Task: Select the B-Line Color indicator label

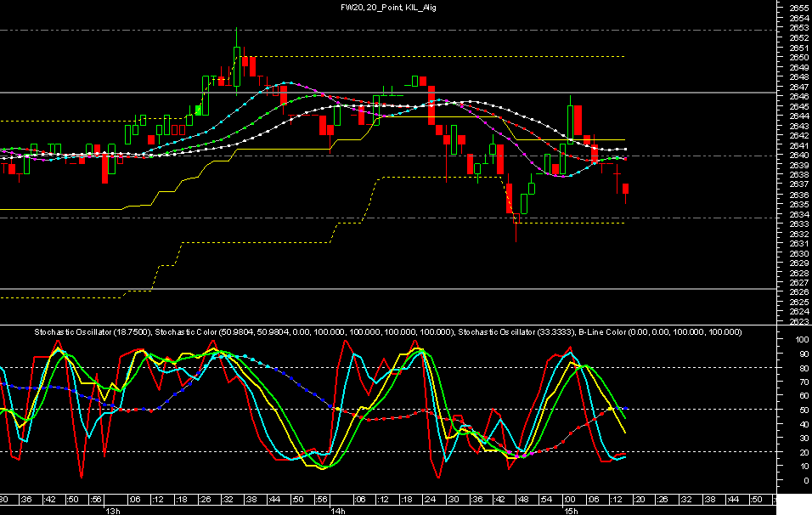Action: [660, 332]
